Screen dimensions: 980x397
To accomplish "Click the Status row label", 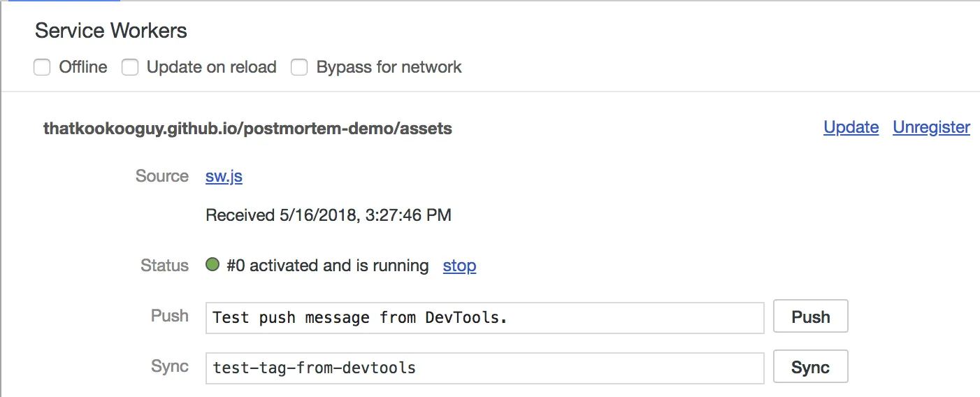I will tap(164, 266).
